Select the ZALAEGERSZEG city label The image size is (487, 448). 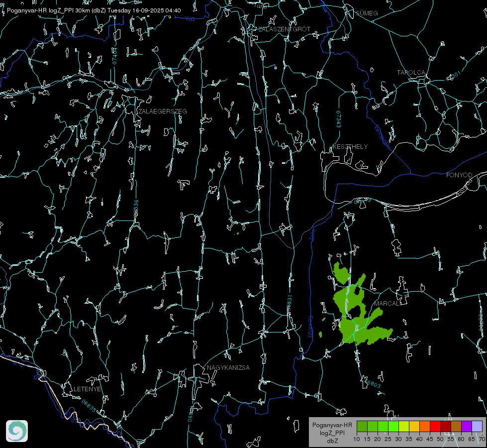tap(163, 112)
